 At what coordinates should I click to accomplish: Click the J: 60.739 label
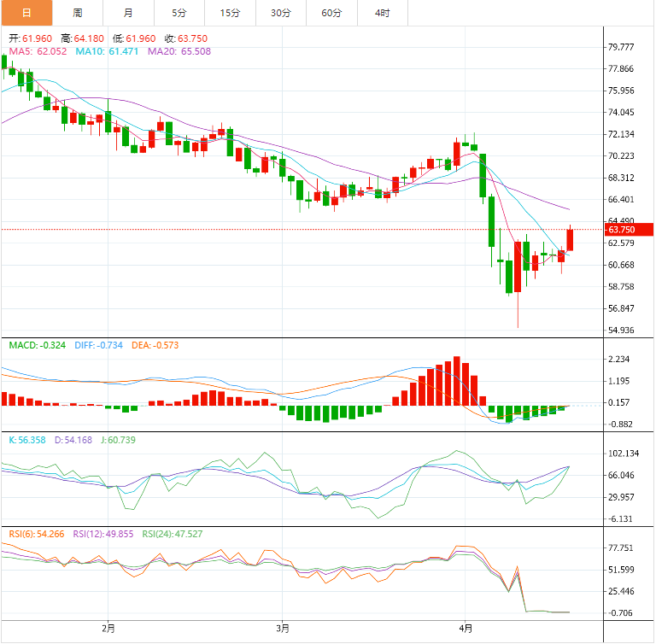pos(119,440)
